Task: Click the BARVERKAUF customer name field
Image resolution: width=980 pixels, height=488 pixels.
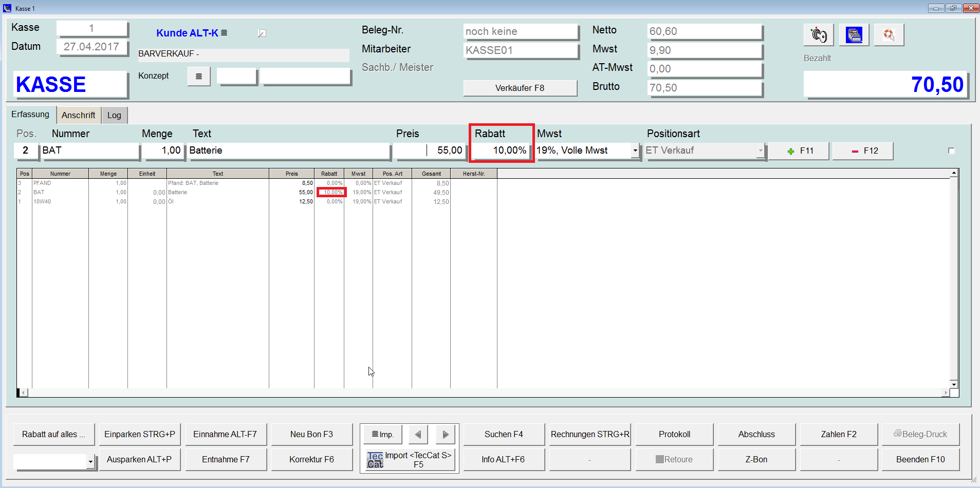Action: click(244, 54)
